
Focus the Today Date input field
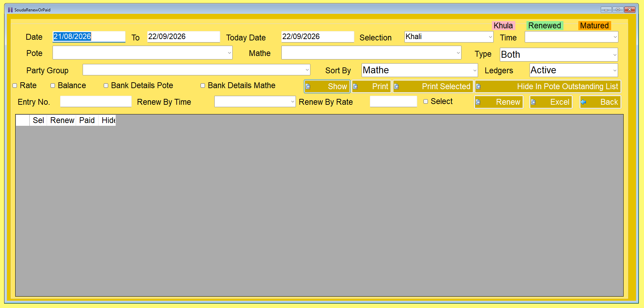(318, 37)
